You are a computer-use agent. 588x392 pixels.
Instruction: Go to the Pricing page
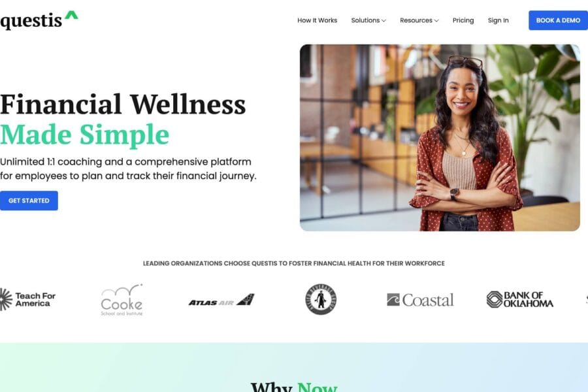click(463, 20)
